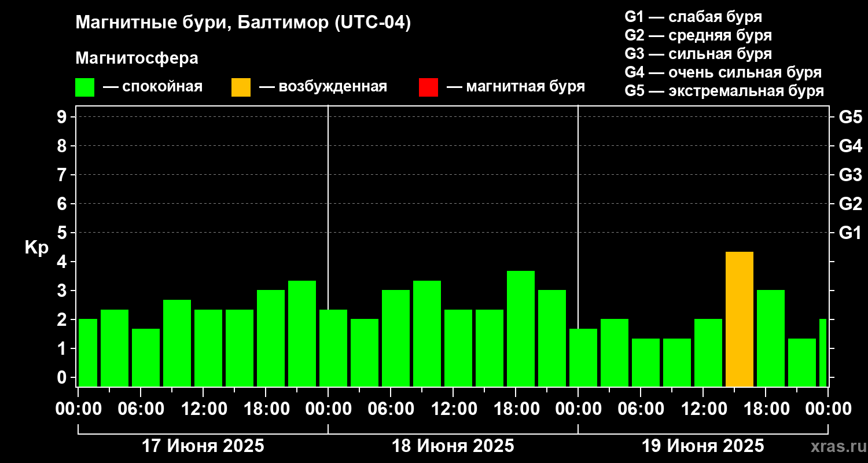
Task: Click the 'Kp' axis label
Action: 36,248
